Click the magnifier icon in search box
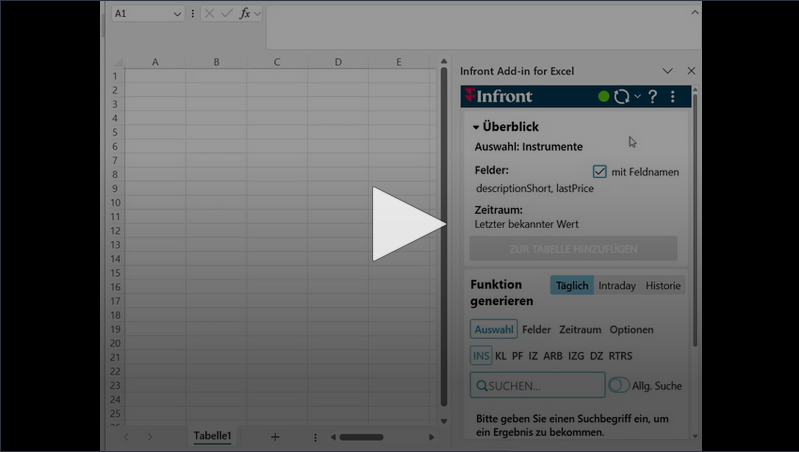 pos(482,386)
